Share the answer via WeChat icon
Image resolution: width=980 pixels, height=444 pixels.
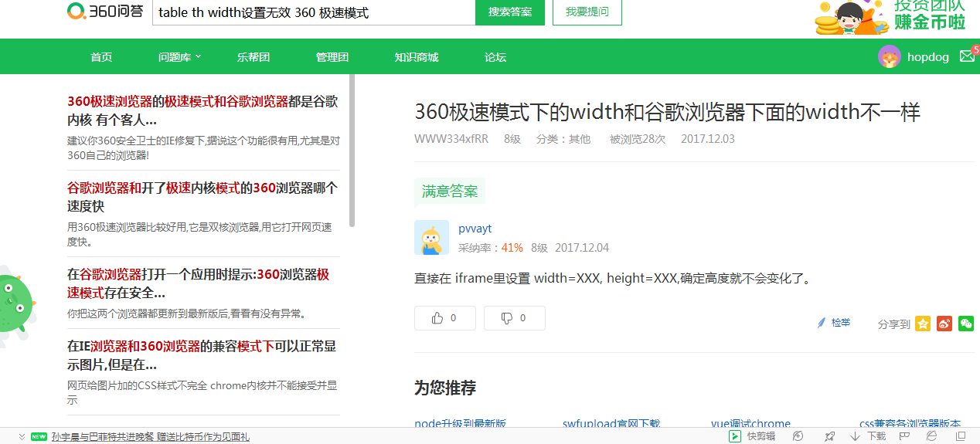pos(966,324)
